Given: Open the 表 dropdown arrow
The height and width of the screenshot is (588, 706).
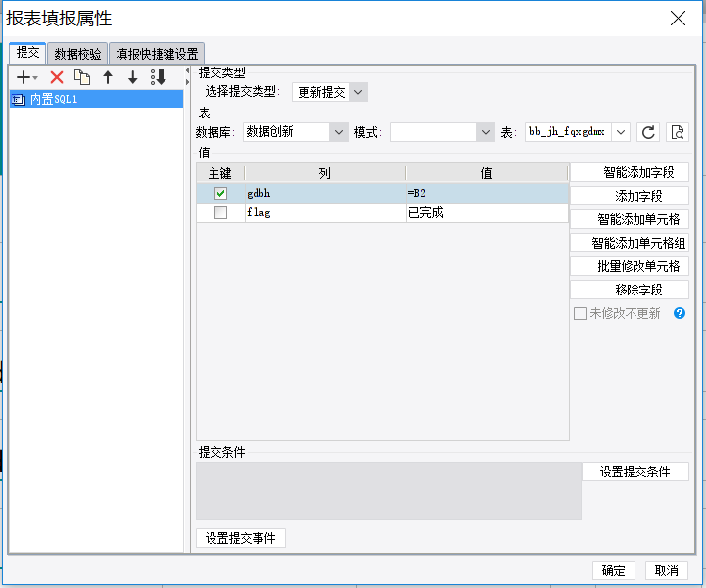Looking at the screenshot, I should click(x=621, y=132).
